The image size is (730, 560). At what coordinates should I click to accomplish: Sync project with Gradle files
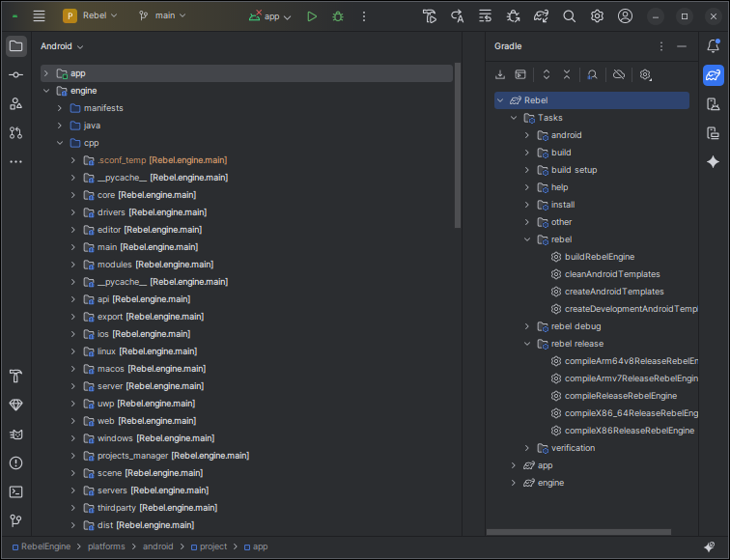541,16
